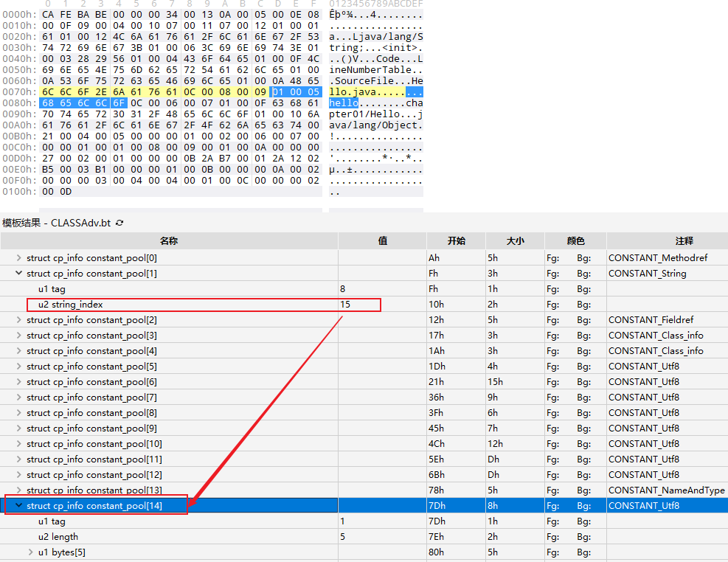Collapse the constant_pool[14] struct node
This screenshot has width=728, height=562.
tap(19, 506)
